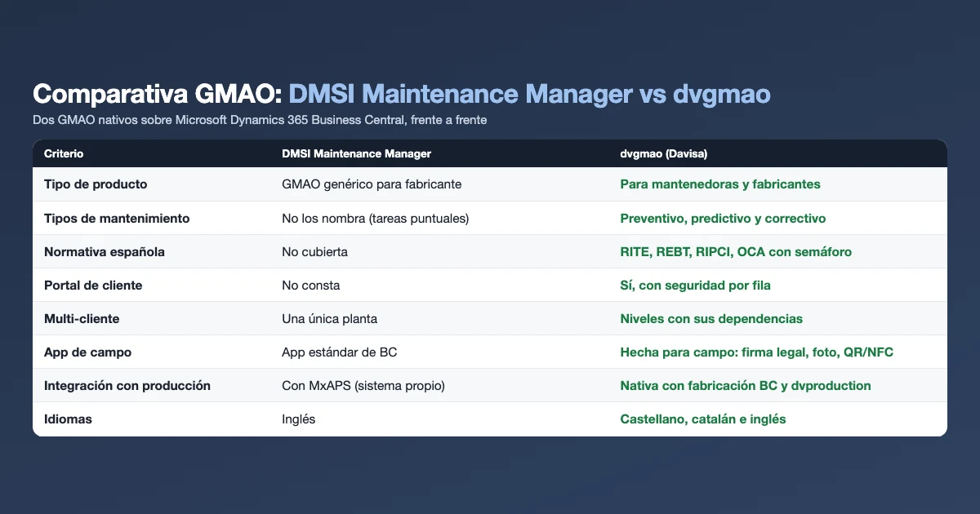Click the 'Criterio' column header

64,153
